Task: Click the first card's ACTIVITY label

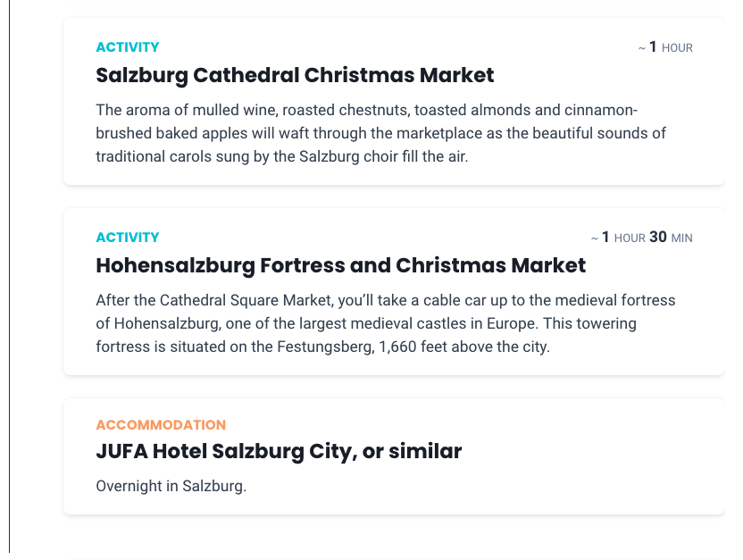Action: (x=128, y=47)
